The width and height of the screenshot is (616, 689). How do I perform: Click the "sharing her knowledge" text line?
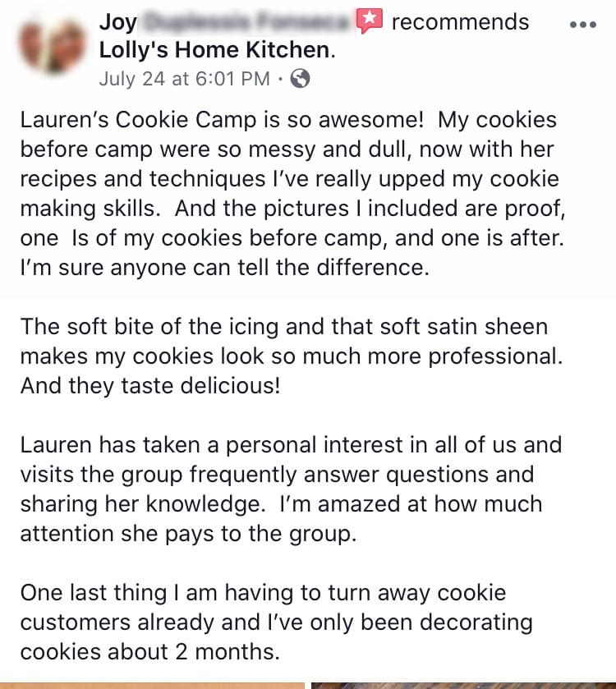[x=281, y=503]
